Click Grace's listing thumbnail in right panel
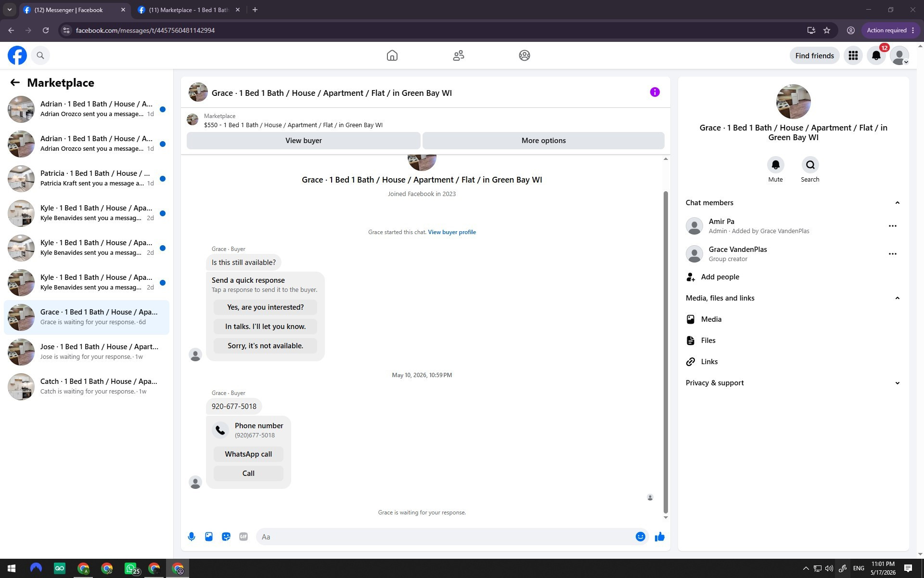The height and width of the screenshot is (578, 924). (793, 102)
